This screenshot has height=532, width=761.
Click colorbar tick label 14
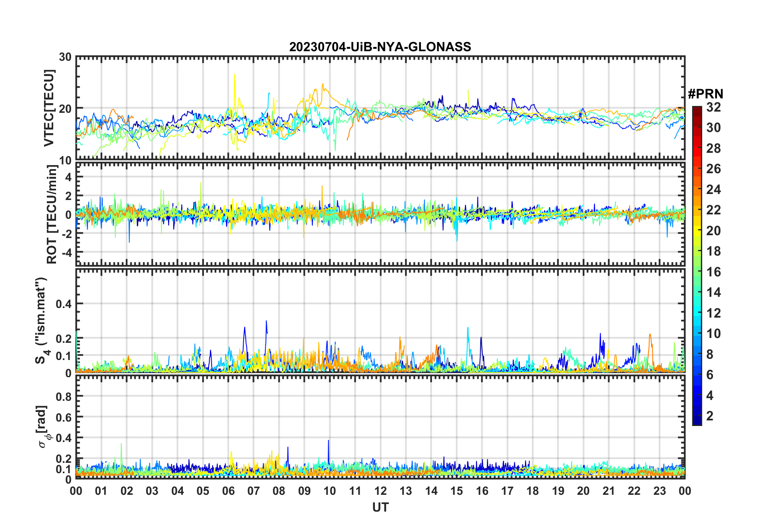[714, 292]
